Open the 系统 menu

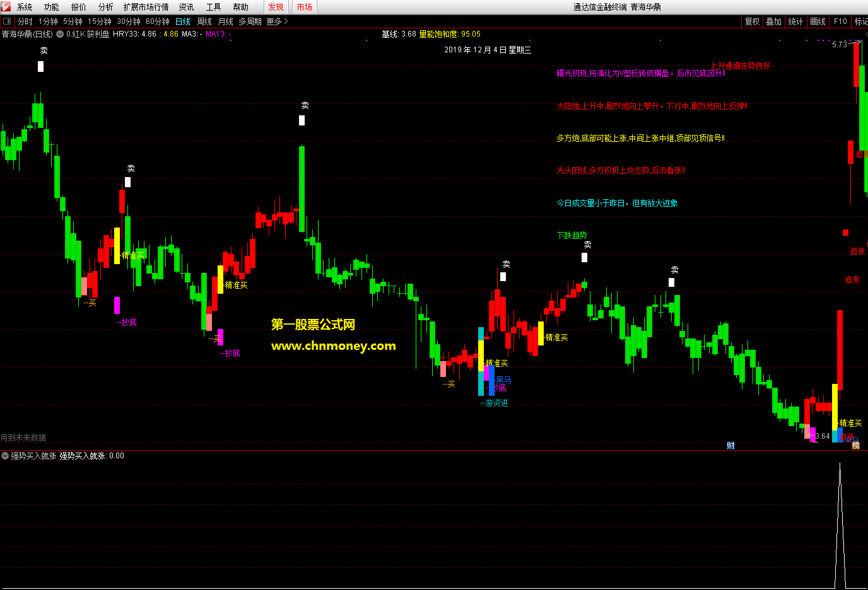point(25,7)
